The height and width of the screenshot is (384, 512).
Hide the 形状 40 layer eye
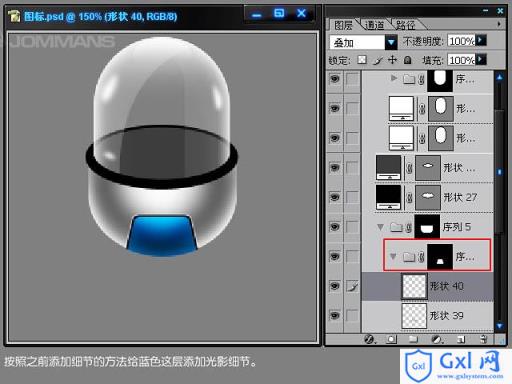coord(335,286)
